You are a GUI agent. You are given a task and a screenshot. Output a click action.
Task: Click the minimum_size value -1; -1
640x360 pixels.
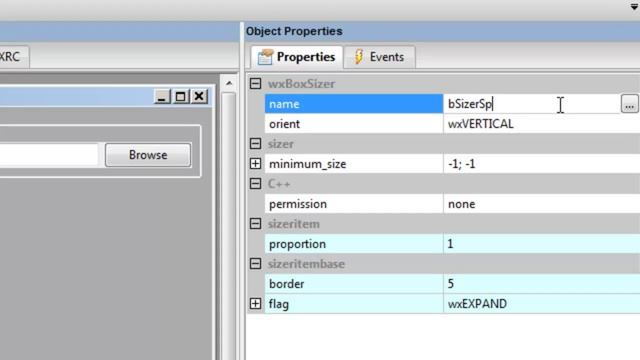[541, 164]
